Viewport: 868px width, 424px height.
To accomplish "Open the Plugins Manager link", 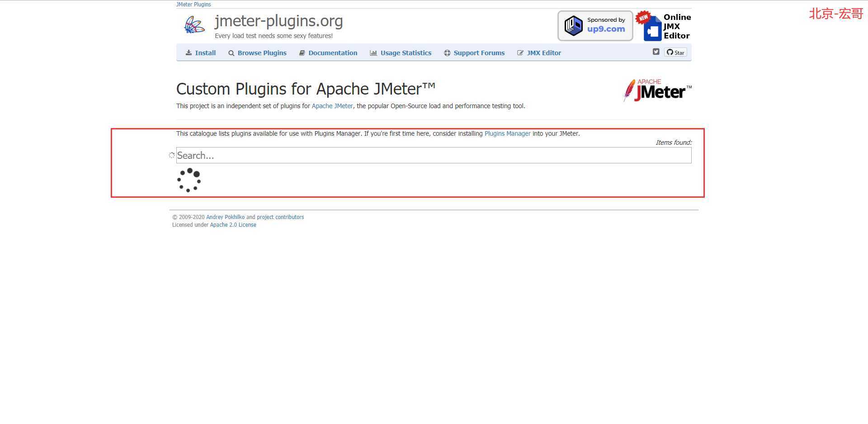I will pos(508,133).
